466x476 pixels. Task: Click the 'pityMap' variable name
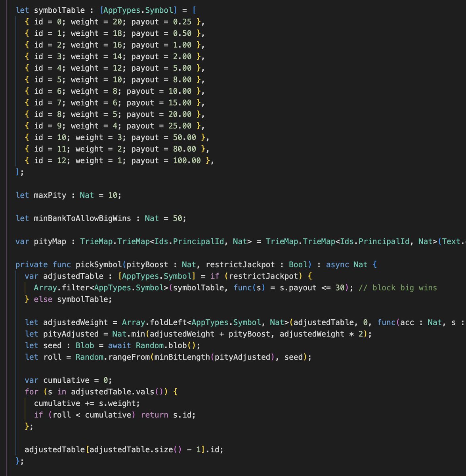pyautogui.click(x=50, y=241)
